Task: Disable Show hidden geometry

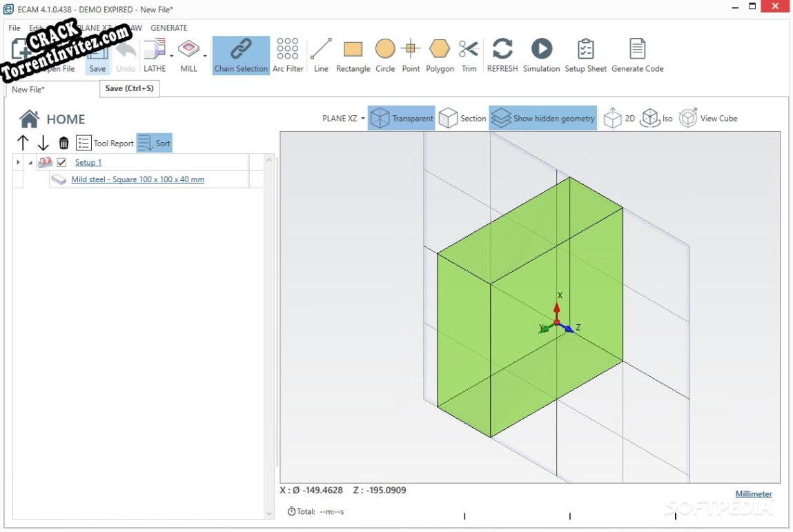Action: click(x=542, y=118)
